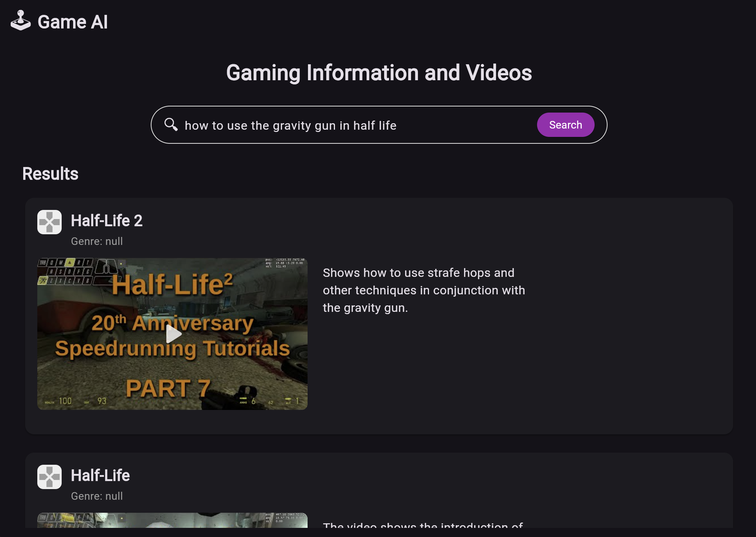Click the second Half-Life video thumbnail
The image size is (756, 537).
[172, 520]
